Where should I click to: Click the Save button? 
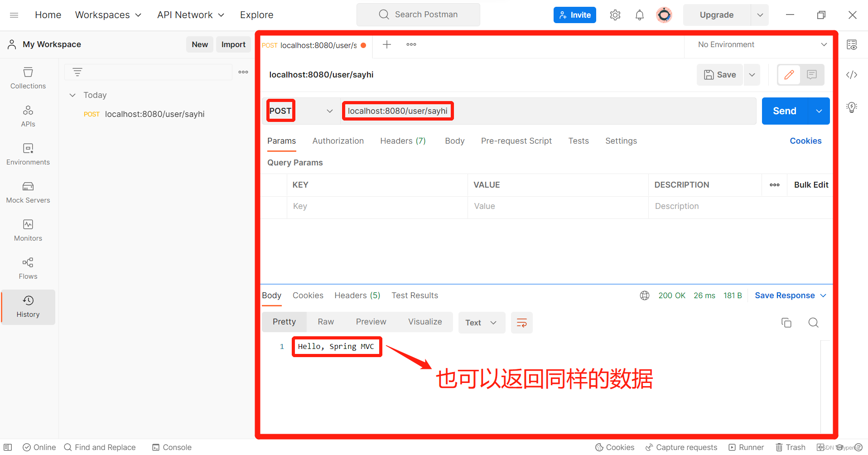pos(720,75)
